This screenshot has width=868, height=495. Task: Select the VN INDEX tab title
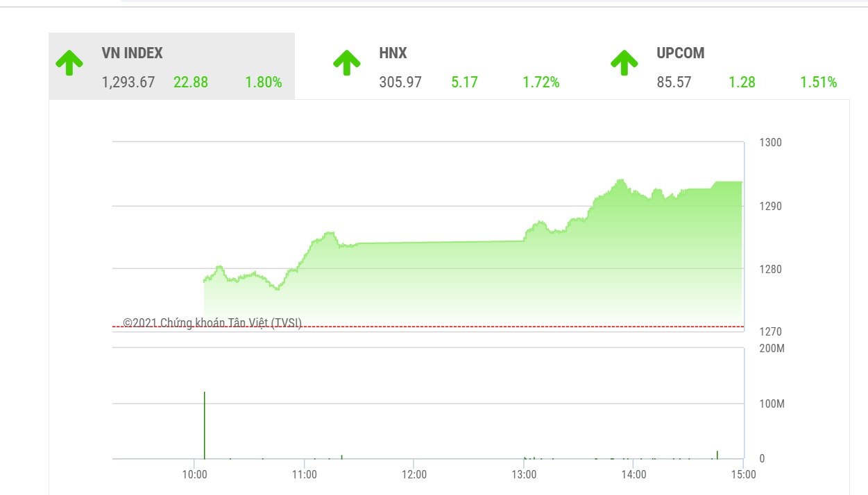pos(132,53)
